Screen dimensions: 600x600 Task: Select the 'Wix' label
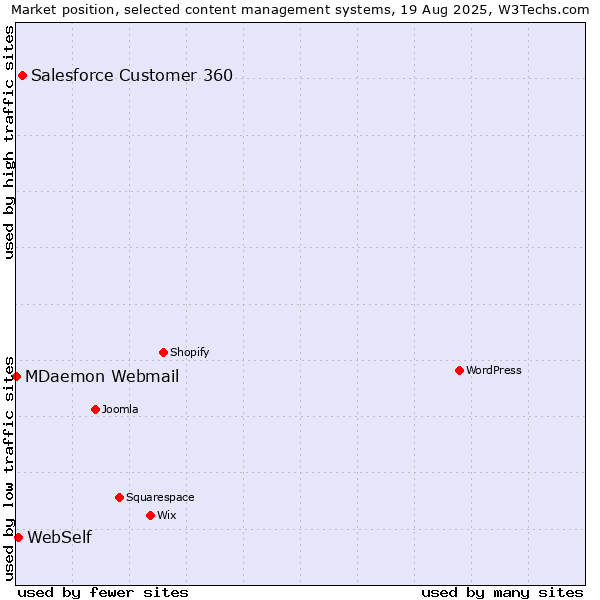click(166, 515)
